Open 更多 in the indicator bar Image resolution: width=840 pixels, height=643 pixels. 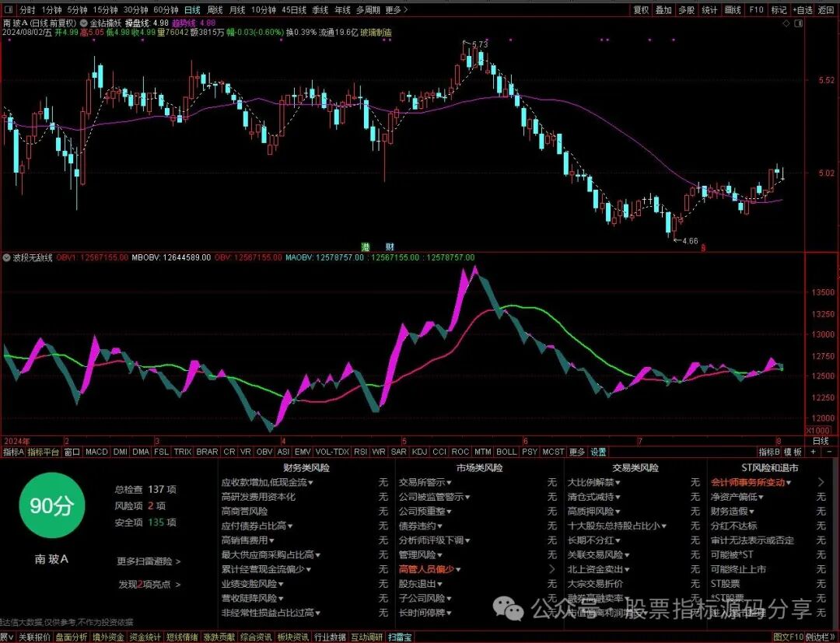[577, 452]
